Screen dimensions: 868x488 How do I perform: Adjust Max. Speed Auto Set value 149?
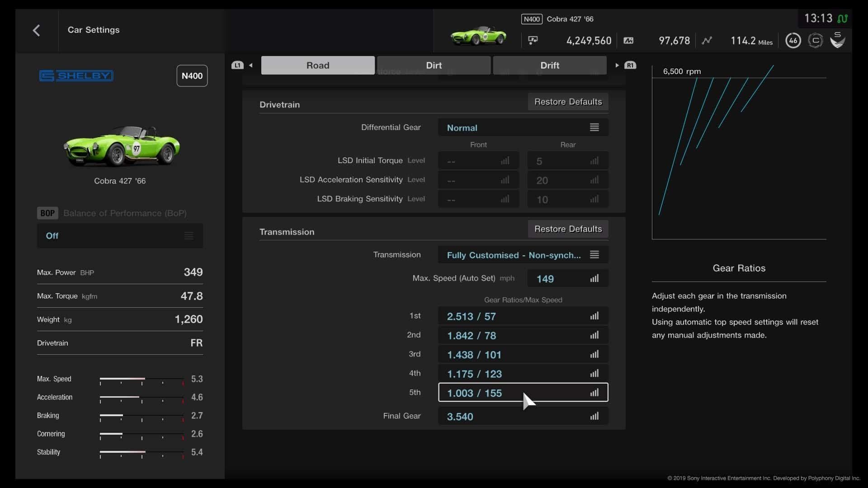point(568,278)
